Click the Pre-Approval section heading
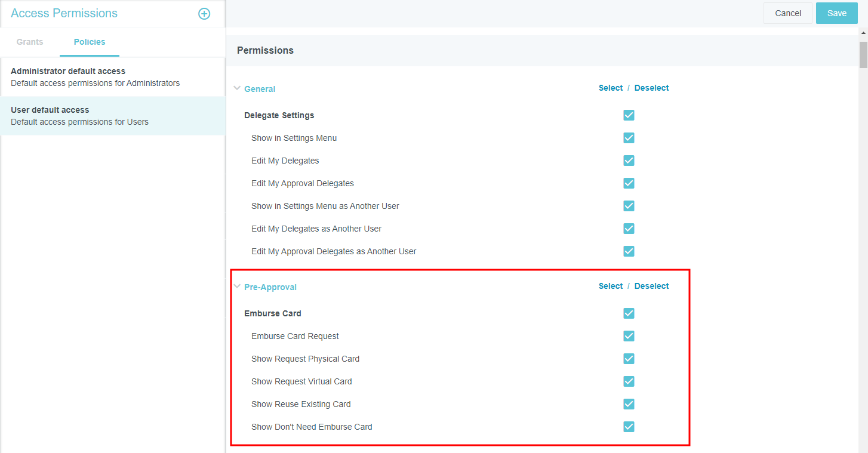This screenshot has width=868, height=453. pyautogui.click(x=270, y=287)
